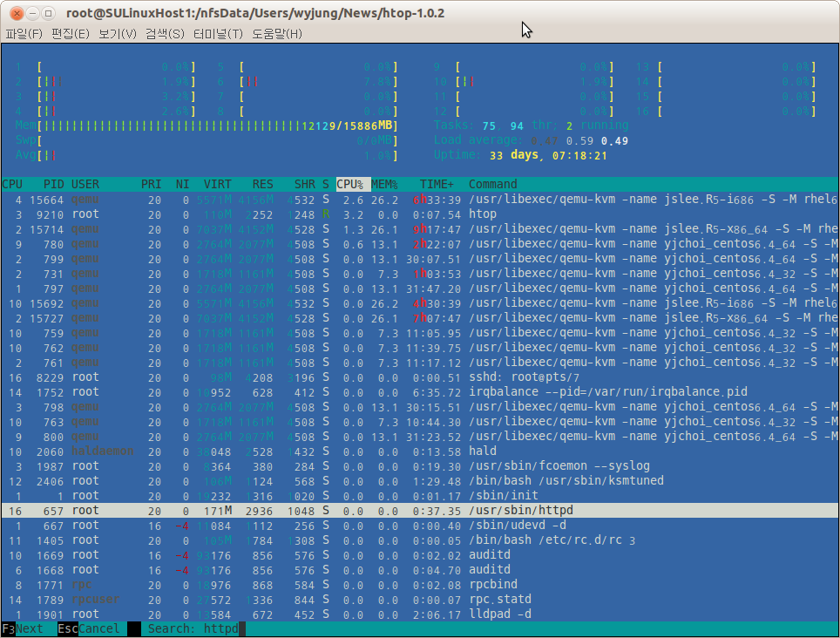
Task: Select the /usr/sbin/fcoemon --syslog process row
Action: coord(420,466)
